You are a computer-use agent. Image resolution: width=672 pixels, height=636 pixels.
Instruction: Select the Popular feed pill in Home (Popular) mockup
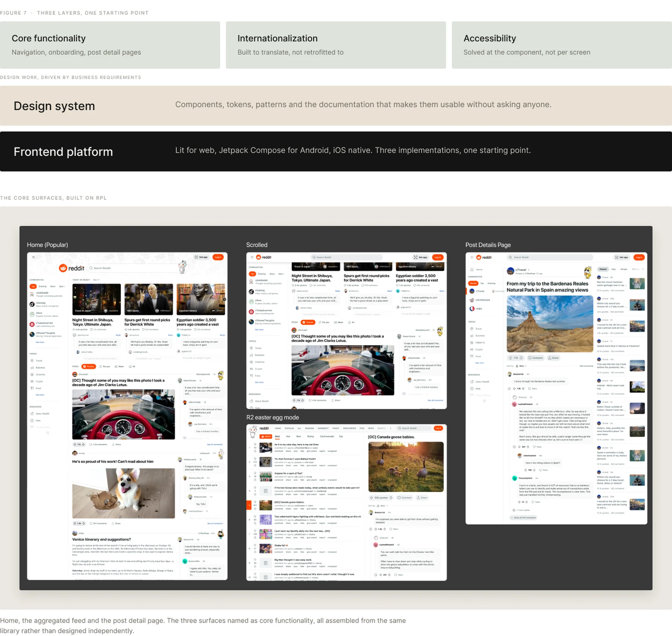point(89,366)
